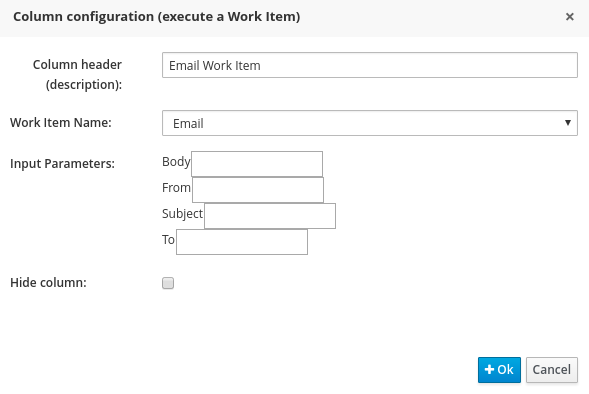Close the Column configuration dialog
589x394 pixels.
569,17
